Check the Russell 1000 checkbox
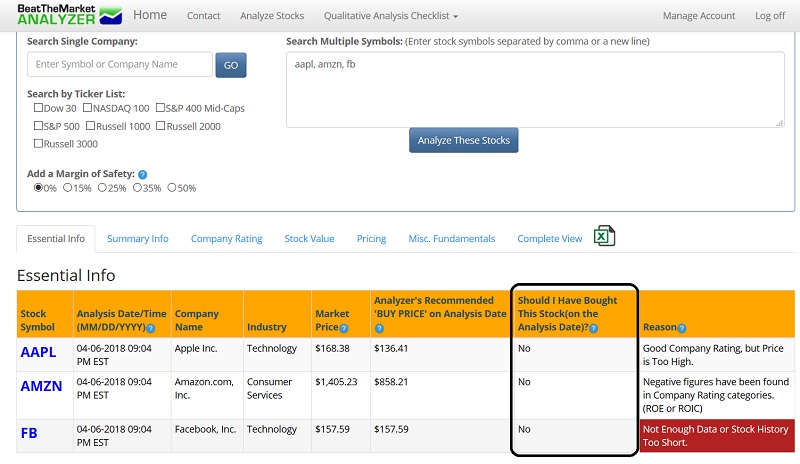800x464 pixels. point(90,126)
